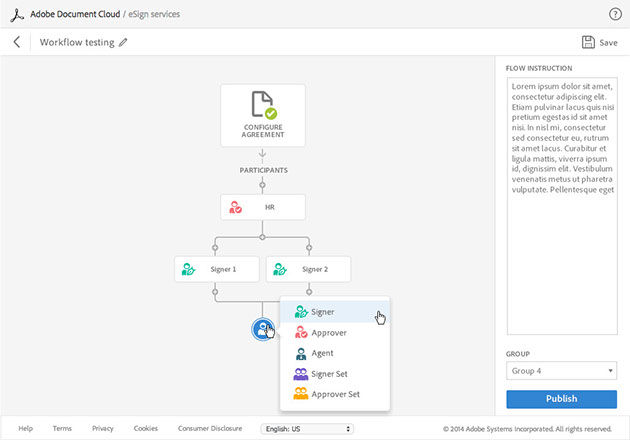The height and width of the screenshot is (440, 630).
Task: Click the help question mark icon
Action: [x=614, y=14]
